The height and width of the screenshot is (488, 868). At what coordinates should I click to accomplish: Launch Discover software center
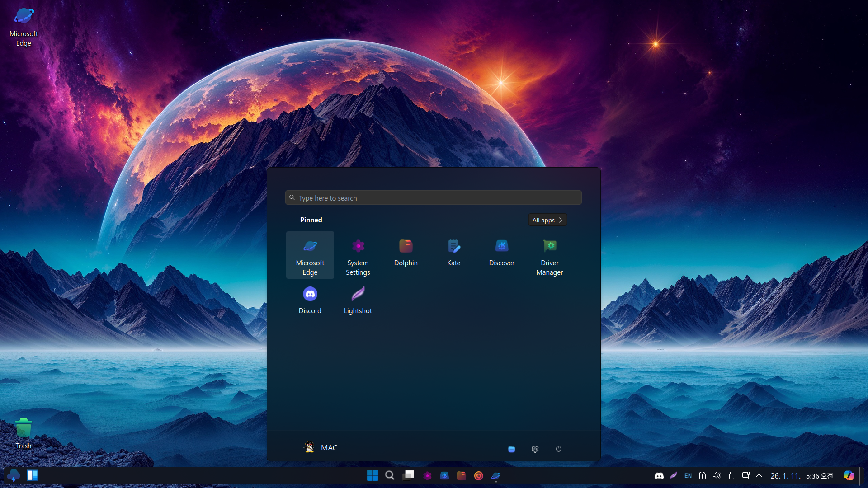[x=501, y=253]
